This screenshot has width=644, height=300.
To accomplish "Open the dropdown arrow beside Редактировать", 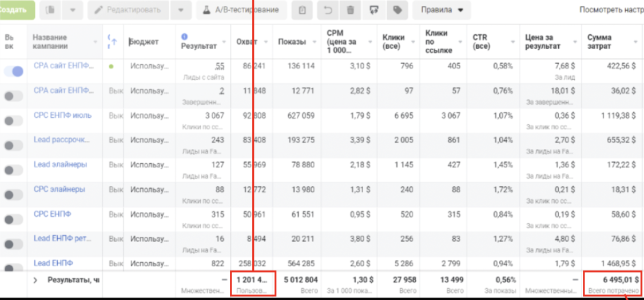I will click(181, 10).
